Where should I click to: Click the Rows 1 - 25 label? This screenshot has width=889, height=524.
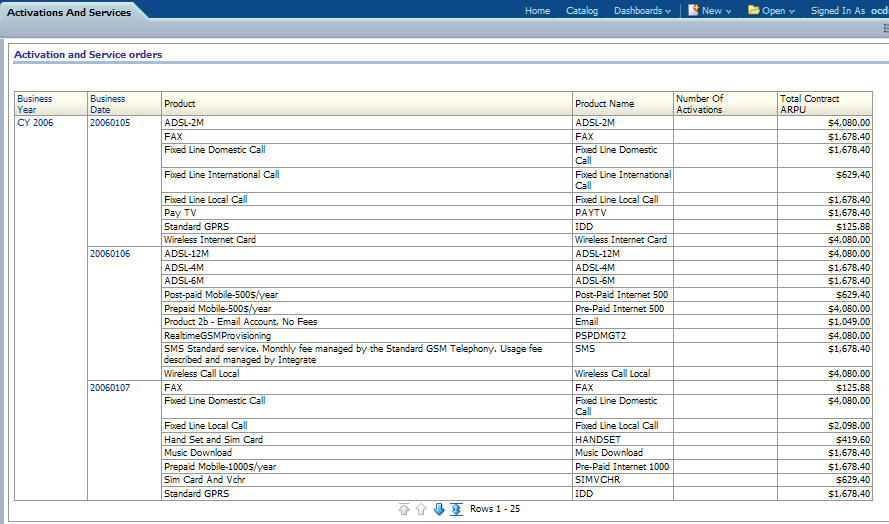[495, 509]
